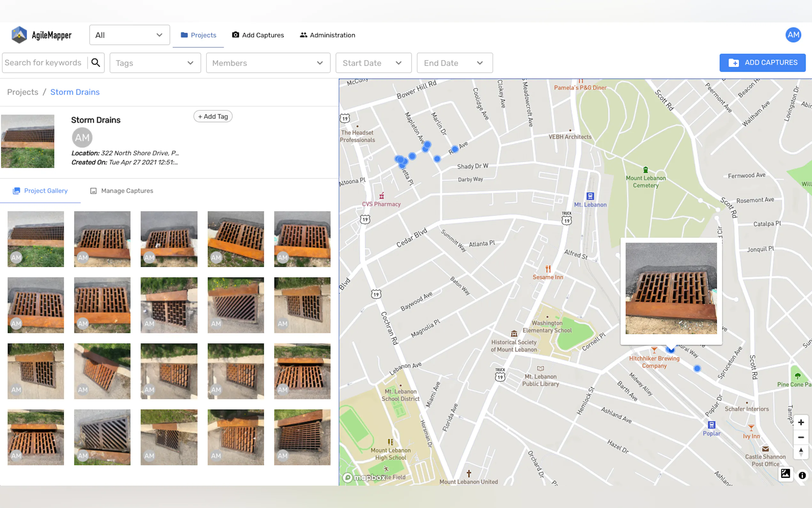
Task: Reset map bearing with compass icon
Action: pos(800,452)
